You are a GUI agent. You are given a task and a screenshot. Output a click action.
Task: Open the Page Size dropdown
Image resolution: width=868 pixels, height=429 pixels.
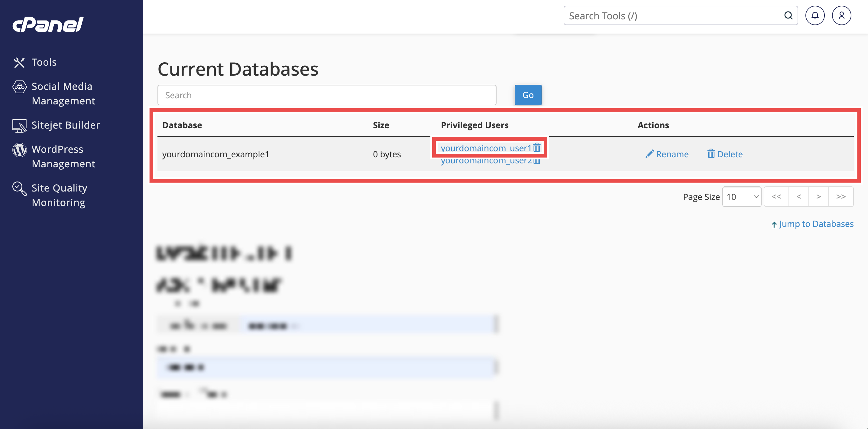(x=742, y=197)
